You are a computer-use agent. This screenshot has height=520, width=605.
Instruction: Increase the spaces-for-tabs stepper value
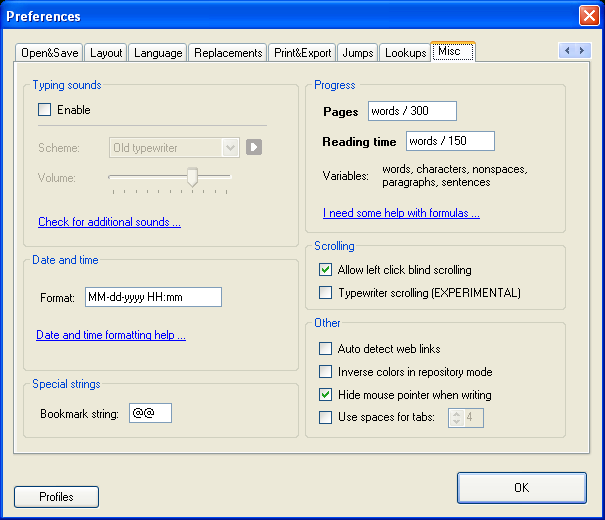point(456,414)
